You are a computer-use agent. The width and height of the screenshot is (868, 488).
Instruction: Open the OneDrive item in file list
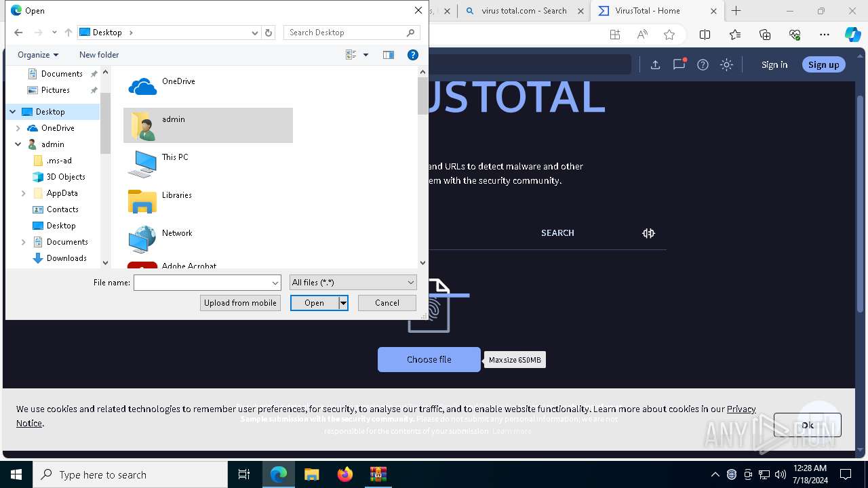[x=208, y=87]
